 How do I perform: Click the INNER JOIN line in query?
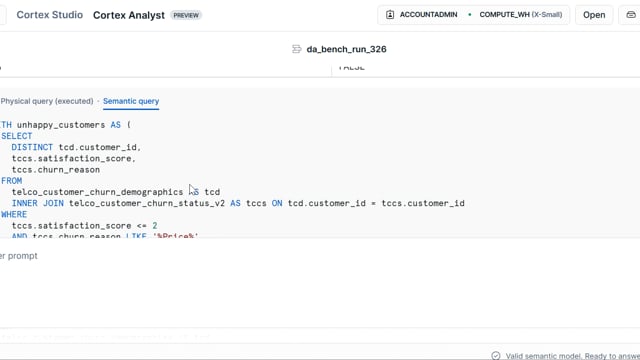pyautogui.click(x=238, y=203)
